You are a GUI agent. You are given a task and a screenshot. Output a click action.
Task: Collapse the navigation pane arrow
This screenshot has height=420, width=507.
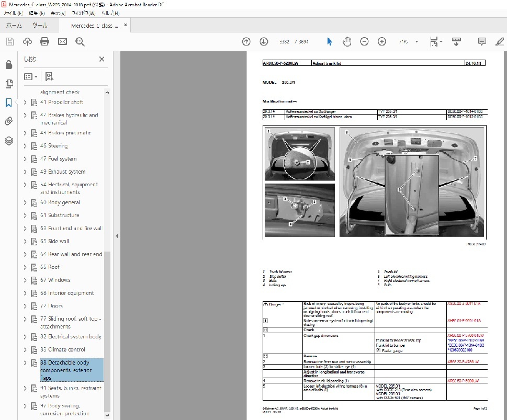click(x=117, y=236)
